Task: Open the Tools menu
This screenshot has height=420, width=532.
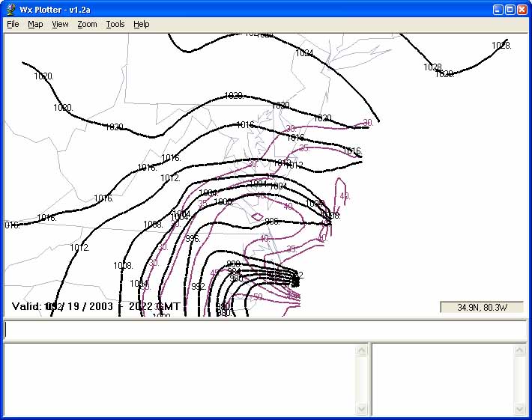Action: [115, 24]
